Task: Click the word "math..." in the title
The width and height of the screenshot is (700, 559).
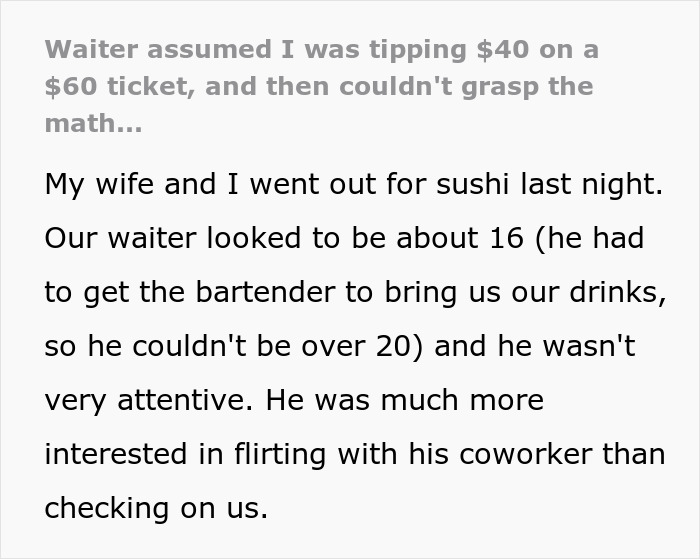Action: (x=93, y=125)
